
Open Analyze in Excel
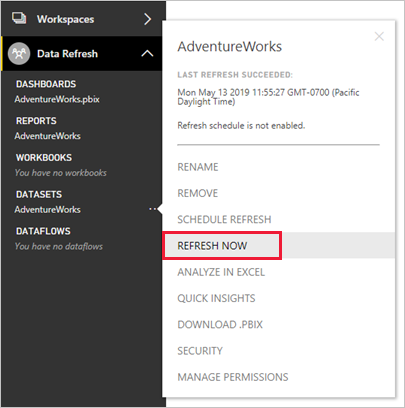coord(221,272)
